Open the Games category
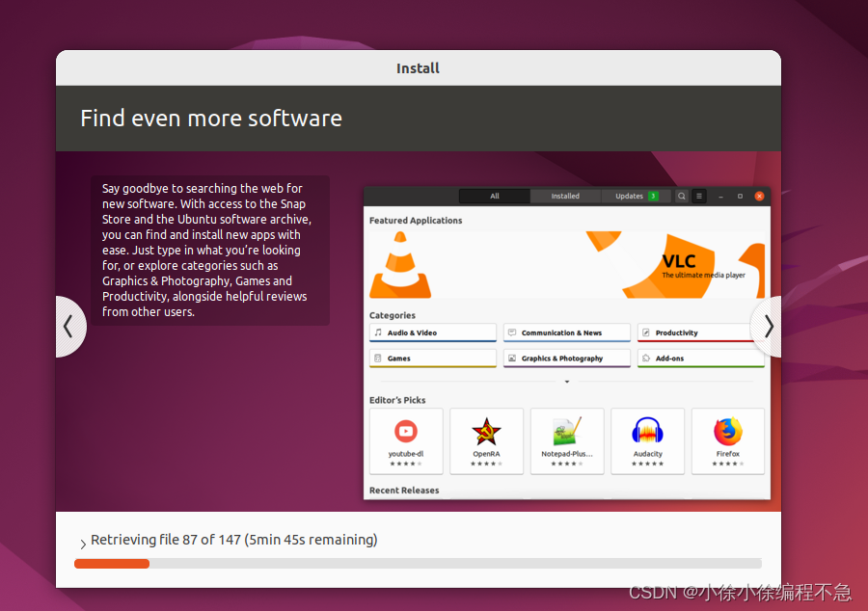 pyautogui.click(x=433, y=359)
